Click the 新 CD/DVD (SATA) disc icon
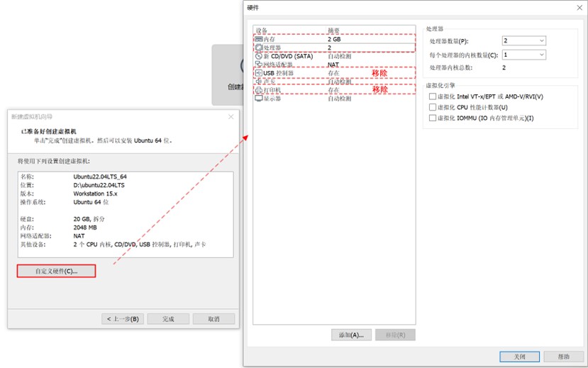Image resolution: width=588 pixels, height=368 pixels. tap(259, 56)
